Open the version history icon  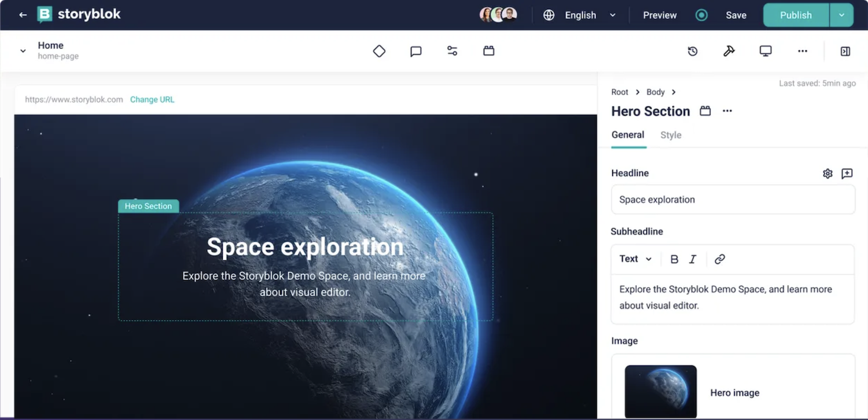[x=693, y=51]
